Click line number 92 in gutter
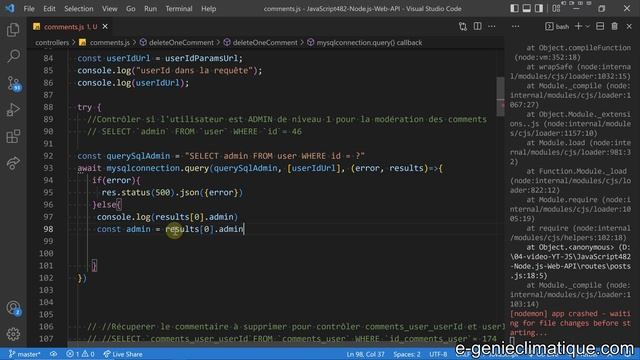The height and width of the screenshot is (360, 640). click(48, 156)
